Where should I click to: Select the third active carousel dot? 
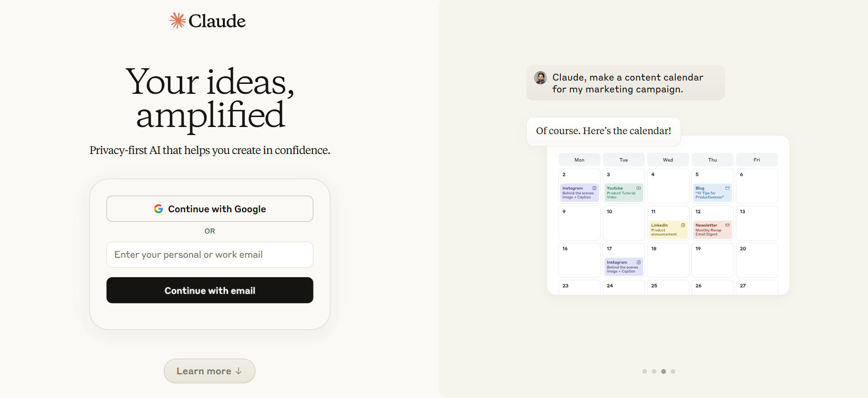(664, 371)
